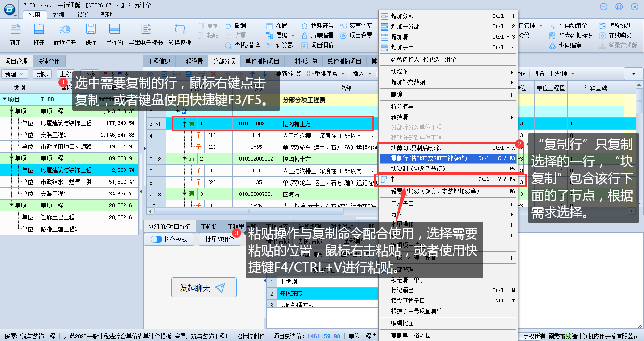The image size is (644, 341).
Task: Collapse the 单项工程 node valued 89,083.91
Action: click(x=12, y=158)
